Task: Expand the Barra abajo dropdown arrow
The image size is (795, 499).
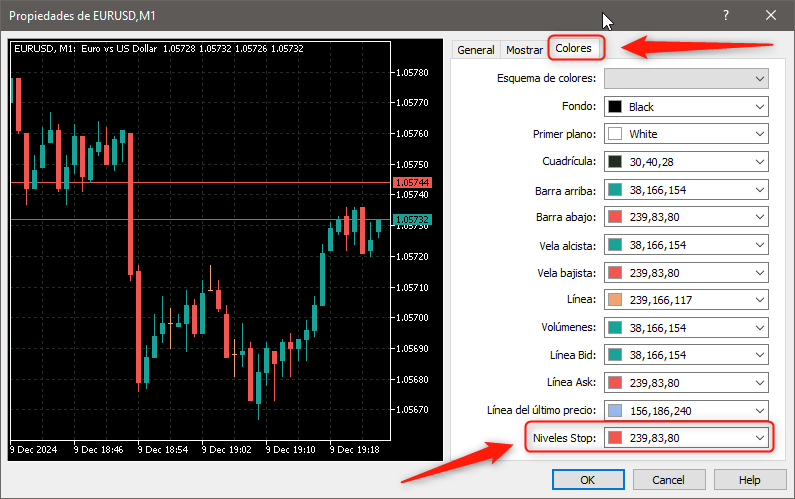Action: 760,217
